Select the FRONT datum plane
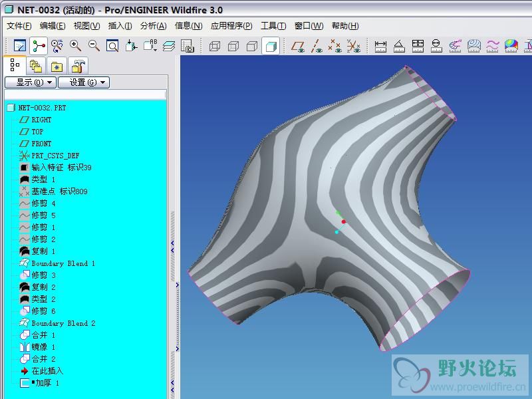Screen dimensions: 532x399 pyautogui.click(x=41, y=144)
